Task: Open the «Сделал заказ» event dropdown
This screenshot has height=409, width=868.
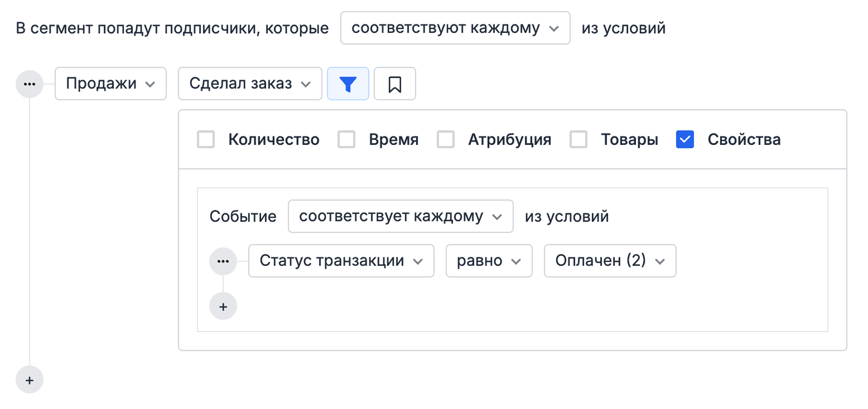Action: pyautogui.click(x=249, y=84)
